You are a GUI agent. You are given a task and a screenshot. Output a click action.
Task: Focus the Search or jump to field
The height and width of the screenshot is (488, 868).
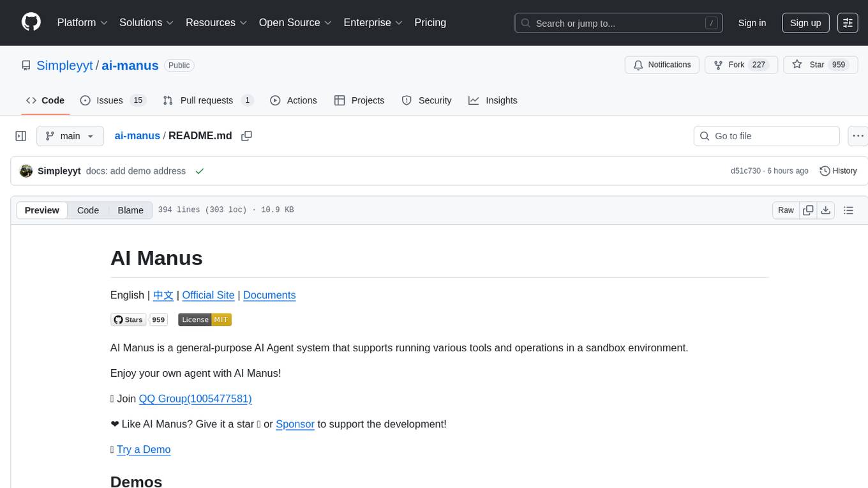pos(618,23)
